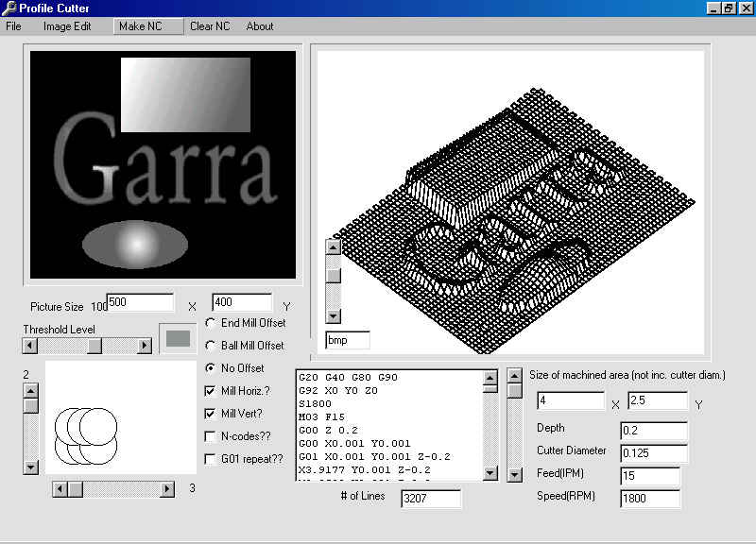Click the Depth input field

(x=650, y=431)
